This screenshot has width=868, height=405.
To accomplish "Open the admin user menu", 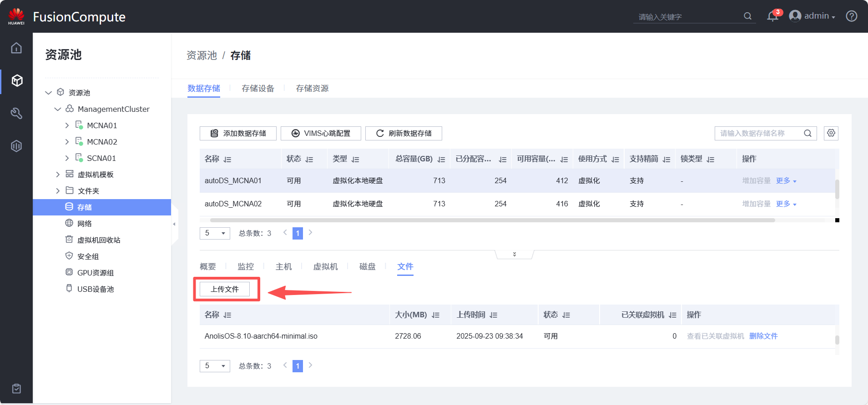I will tap(820, 16).
